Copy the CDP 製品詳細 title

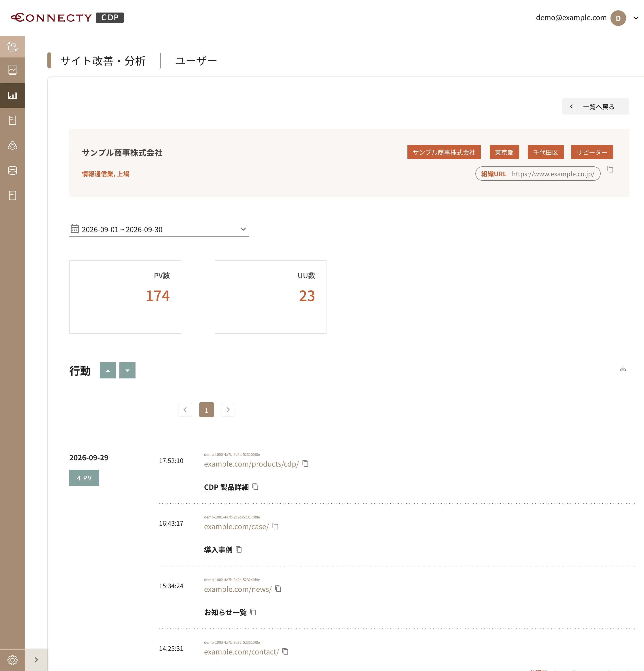click(255, 487)
